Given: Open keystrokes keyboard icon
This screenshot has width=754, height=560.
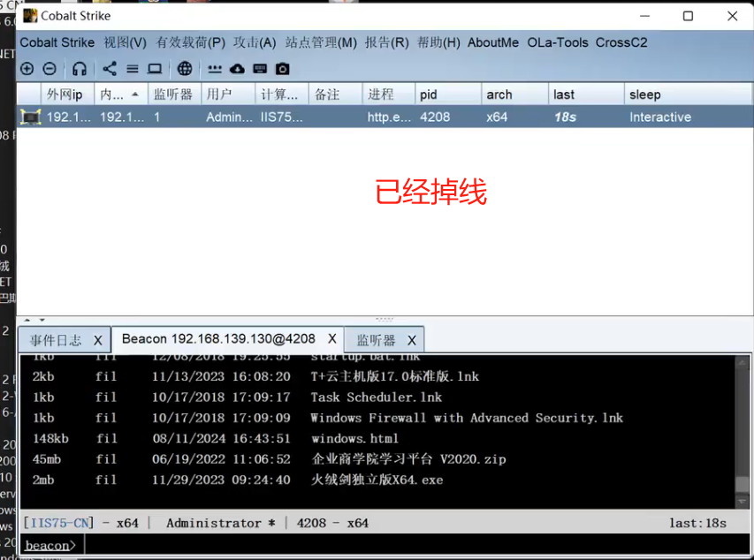Looking at the screenshot, I should pos(260,69).
